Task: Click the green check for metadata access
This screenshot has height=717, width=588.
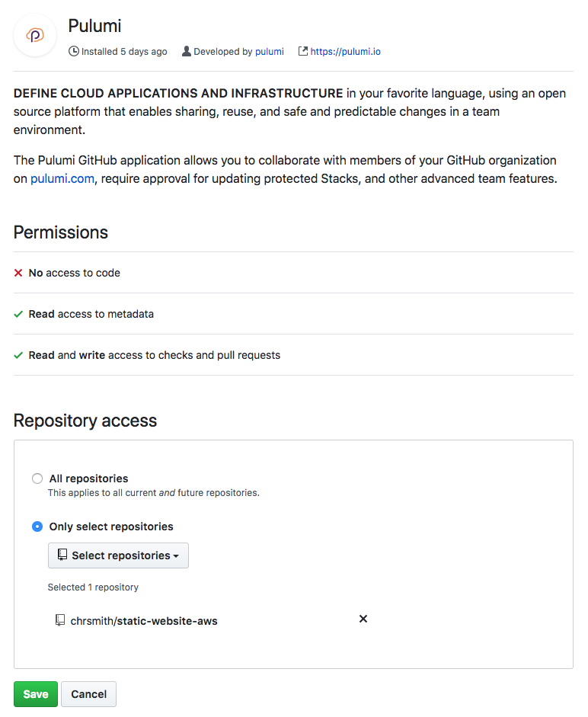Action: [x=19, y=313]
